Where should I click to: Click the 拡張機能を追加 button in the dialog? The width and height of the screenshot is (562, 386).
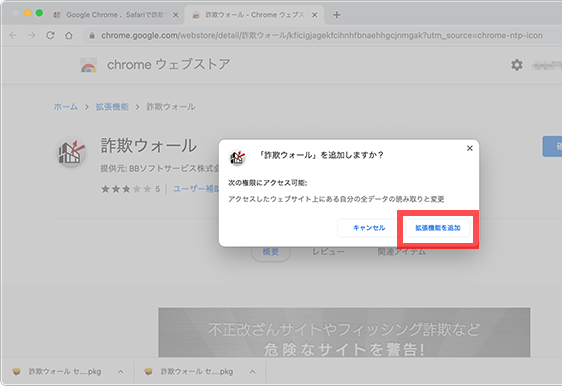pos(438,228)
